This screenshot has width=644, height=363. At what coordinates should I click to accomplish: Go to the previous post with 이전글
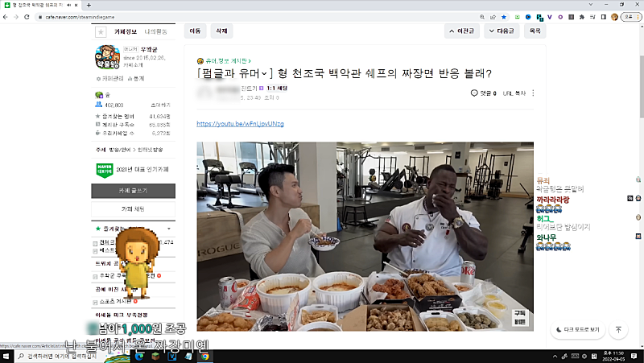(x=461, y=31)
